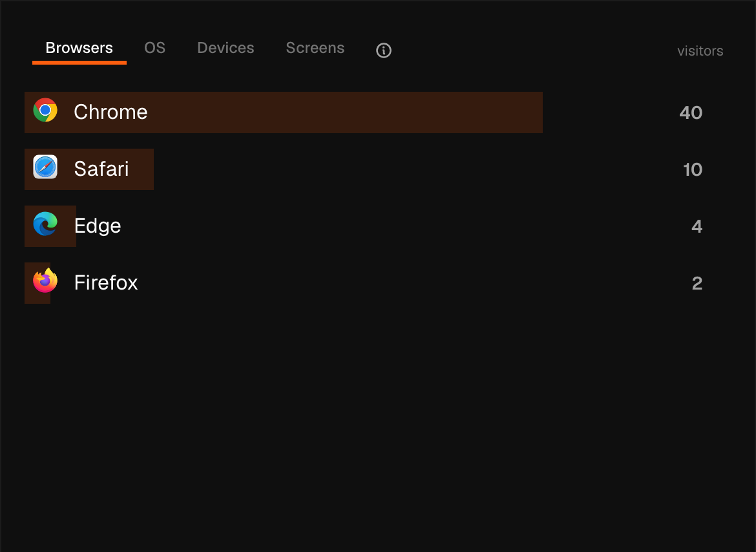Click the Firefox label text
Viewport: 756px width, 552px height.
point(106,282)
